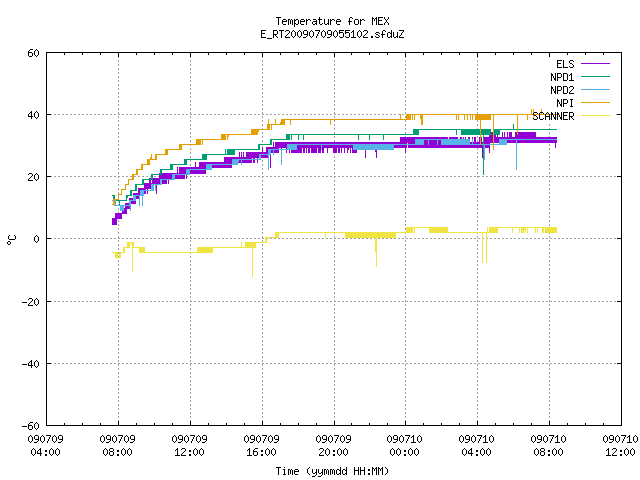This screenshot has height=480, width=640.
Task: Click the x-axis tick 090709 04:00
Action: coord(45,446)
